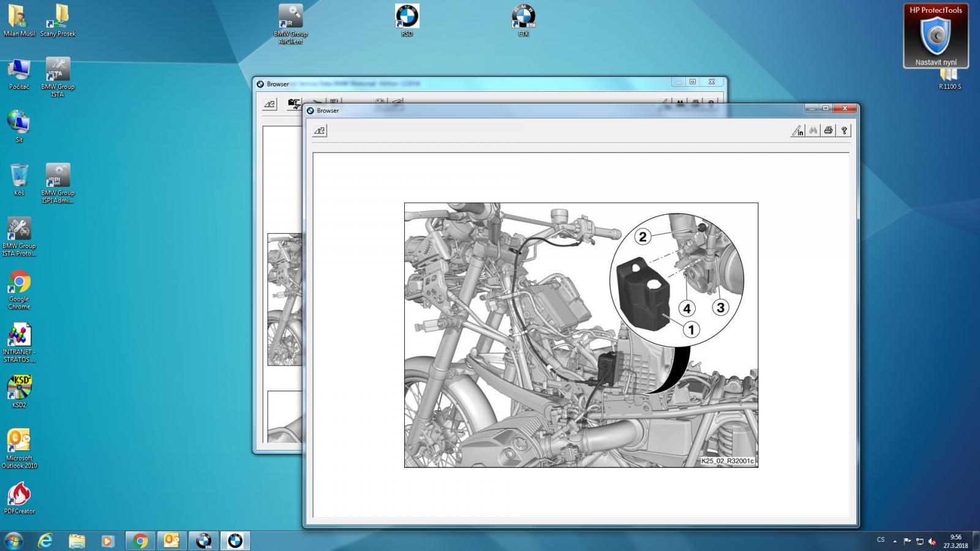Switch to Google Chrome in the taskbar

pos(140,541)
